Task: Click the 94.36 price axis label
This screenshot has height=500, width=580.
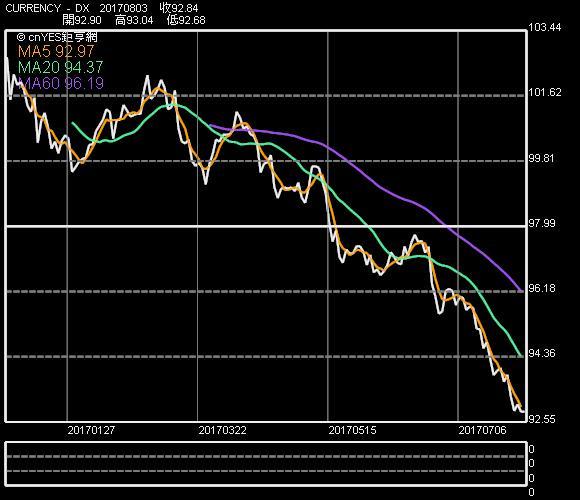Action: pos(542,353)
